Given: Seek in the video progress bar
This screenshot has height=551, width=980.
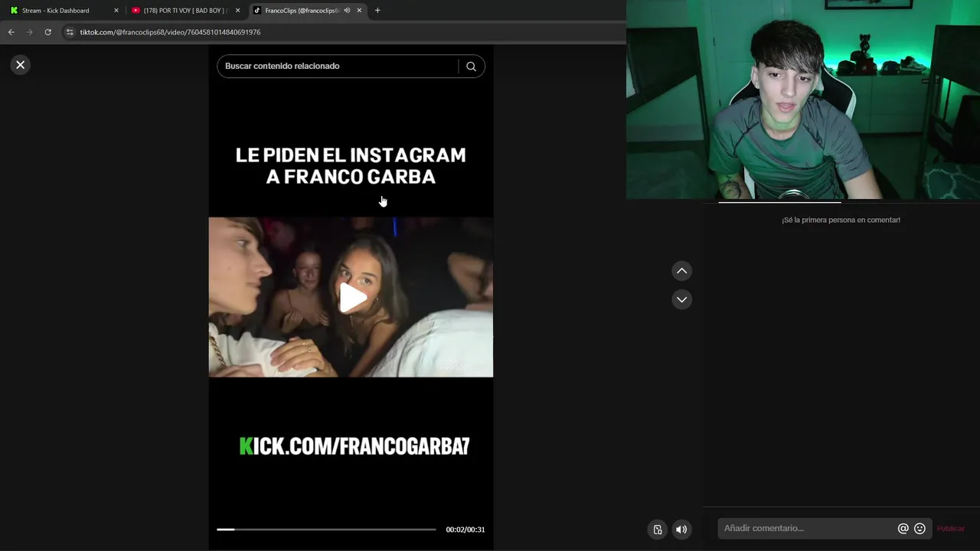Looking at the screenshot, I should point(326,530).
